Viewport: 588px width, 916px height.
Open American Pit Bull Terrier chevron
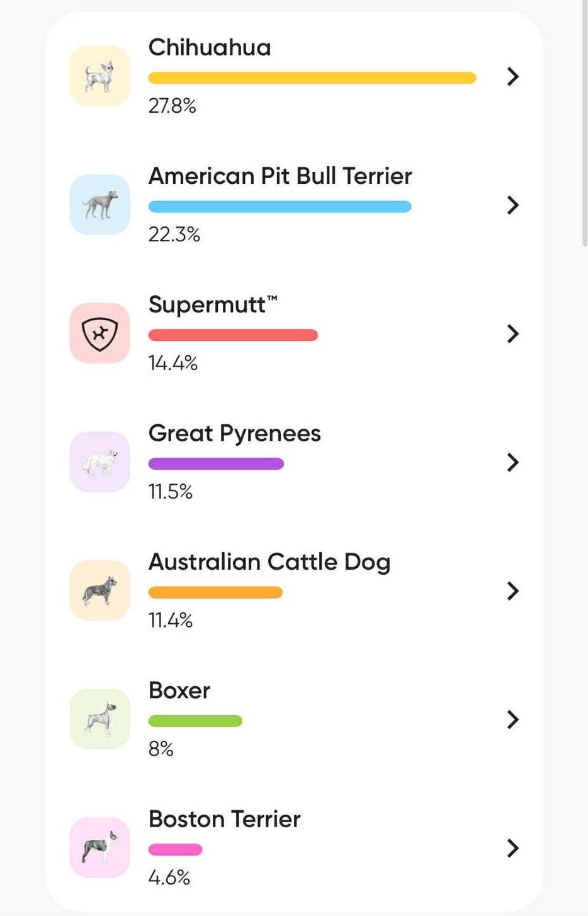click(513, 205)
